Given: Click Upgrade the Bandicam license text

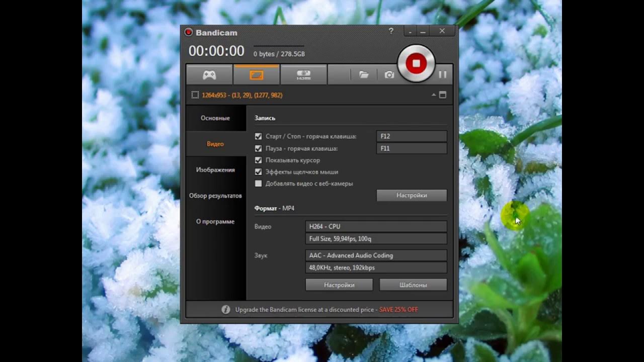Looking at the screenshot, I should coord(304,310).
